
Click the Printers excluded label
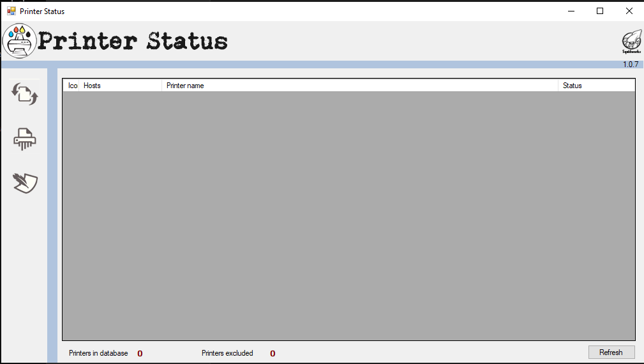click(x=227, y=353)
